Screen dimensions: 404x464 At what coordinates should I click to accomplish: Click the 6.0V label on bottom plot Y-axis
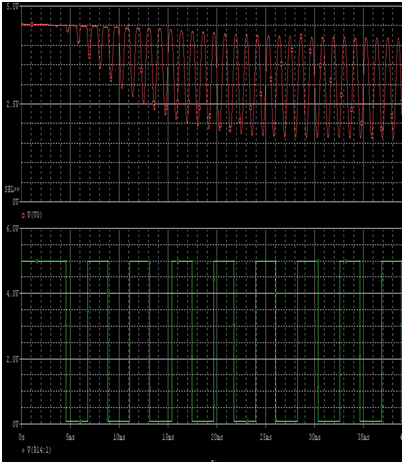(x=13, y=229)
